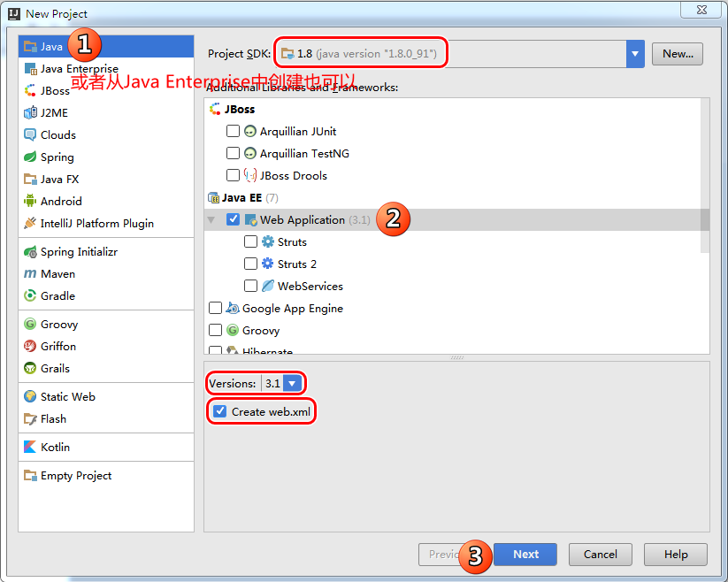Screen dimensions: 728x582
Task: Select the Spring leaf icon
Action: point(30,157)
